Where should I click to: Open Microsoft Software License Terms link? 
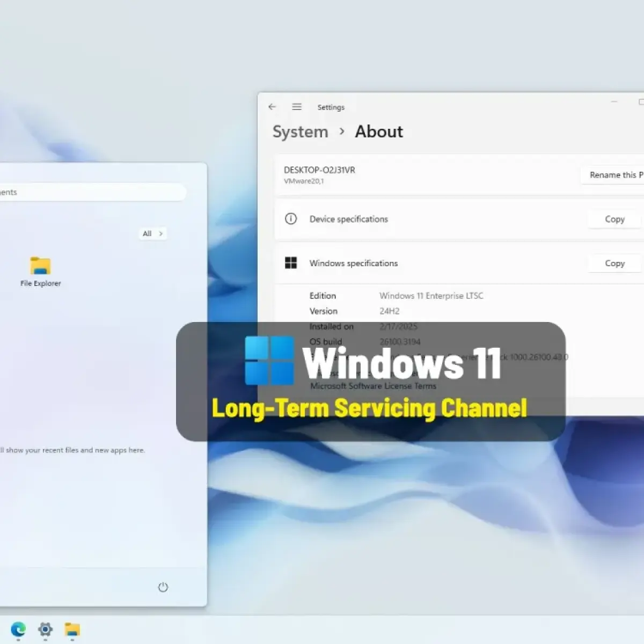pyautogui.click(x=373, y=386)
